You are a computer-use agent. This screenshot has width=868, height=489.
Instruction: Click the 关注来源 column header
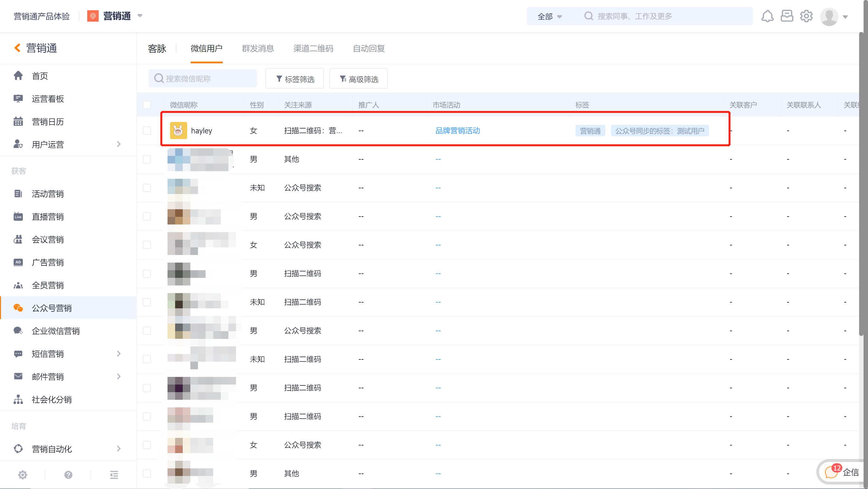pos(298,105)
